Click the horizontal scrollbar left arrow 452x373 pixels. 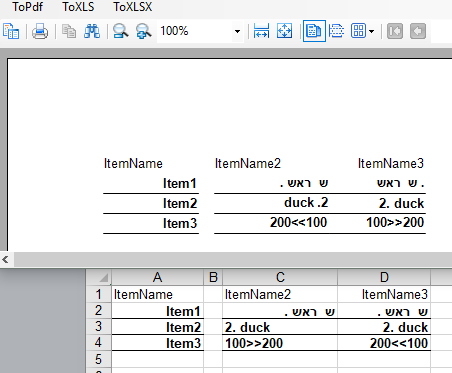(6, 259)
